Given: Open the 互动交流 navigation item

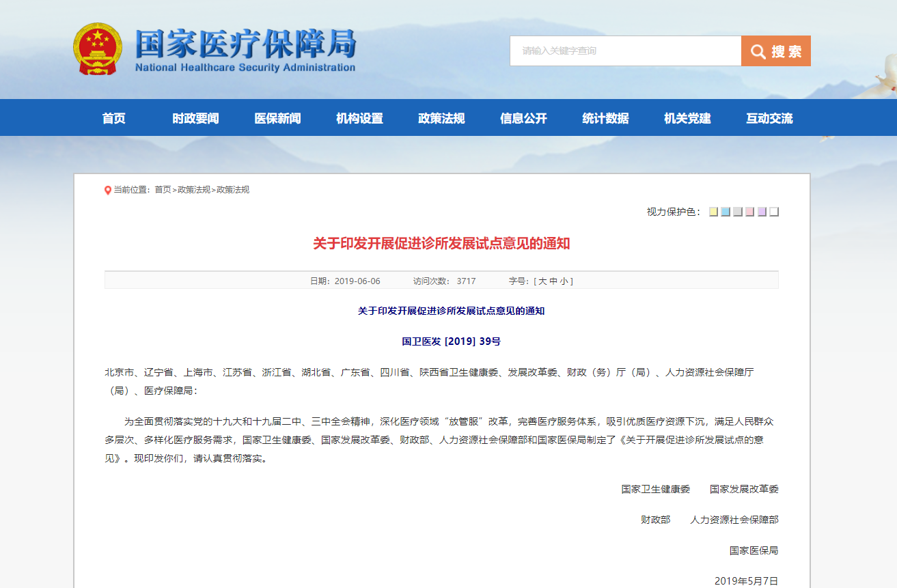Looking at the screenshot, I should pos(769,118).
